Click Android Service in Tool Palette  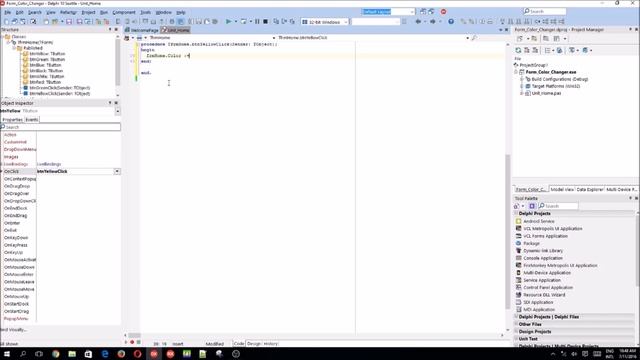[x=539, y=221]
